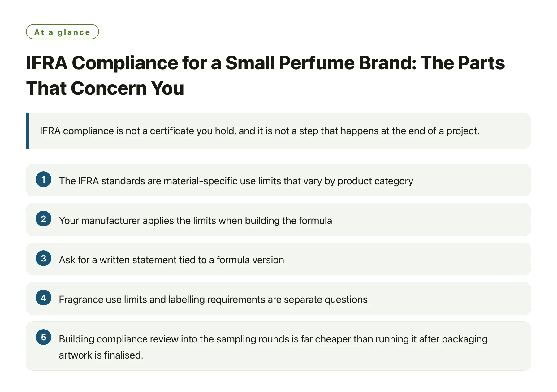
Task: Click 'That Concern You' heading line
Action: 105,88
